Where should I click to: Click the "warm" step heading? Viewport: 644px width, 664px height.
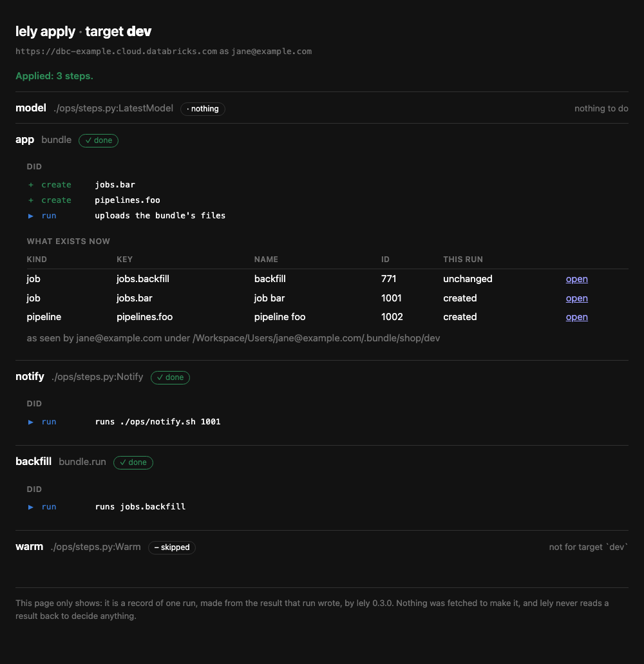[30, 547]
